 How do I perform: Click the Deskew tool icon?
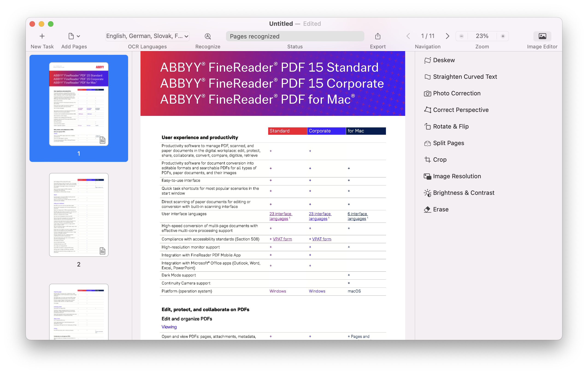427,60
